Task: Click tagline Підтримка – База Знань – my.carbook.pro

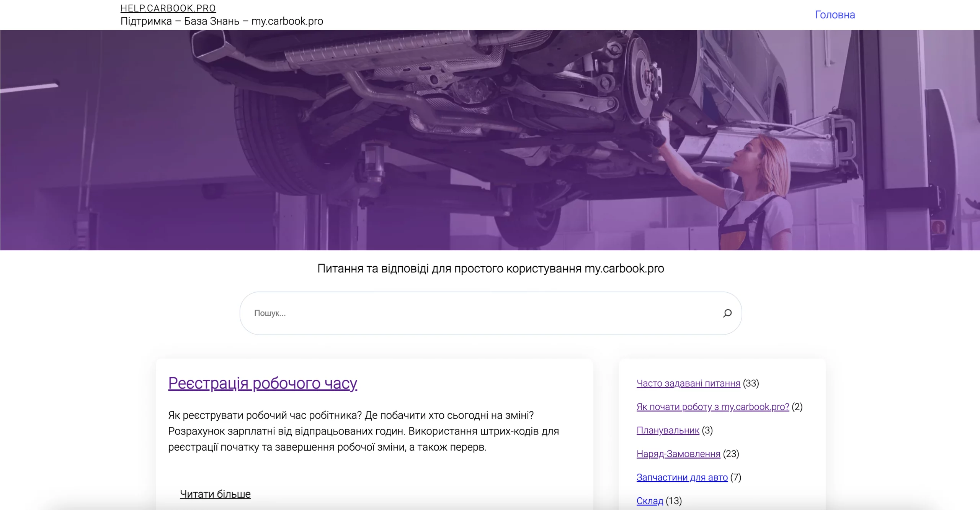Action: [x=222, y=21]
